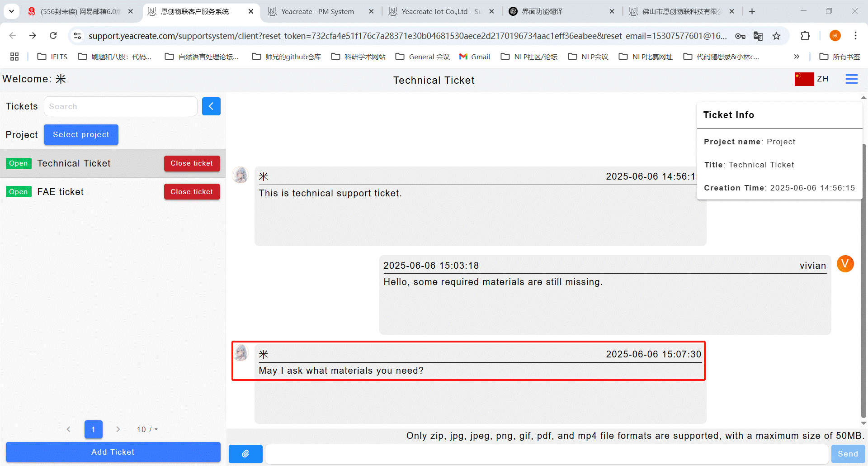Close the Technical Ticket

tap(192, 163)
